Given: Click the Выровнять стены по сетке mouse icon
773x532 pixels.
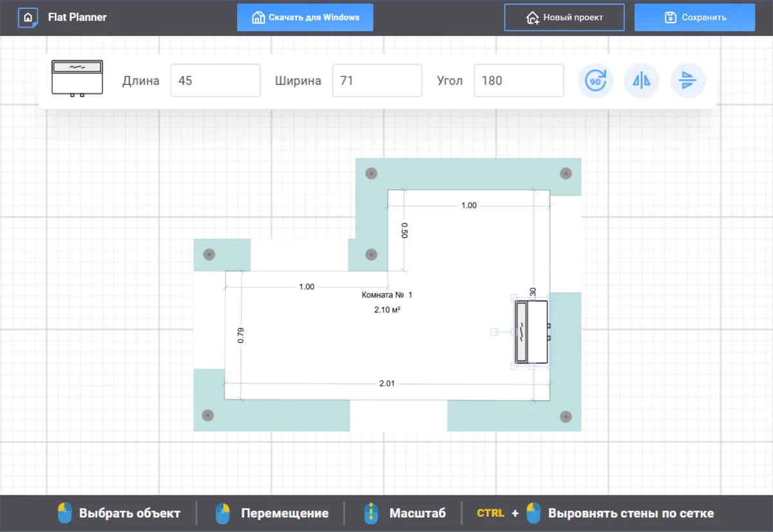Looking at the screenshot, I should click(534, 513).
